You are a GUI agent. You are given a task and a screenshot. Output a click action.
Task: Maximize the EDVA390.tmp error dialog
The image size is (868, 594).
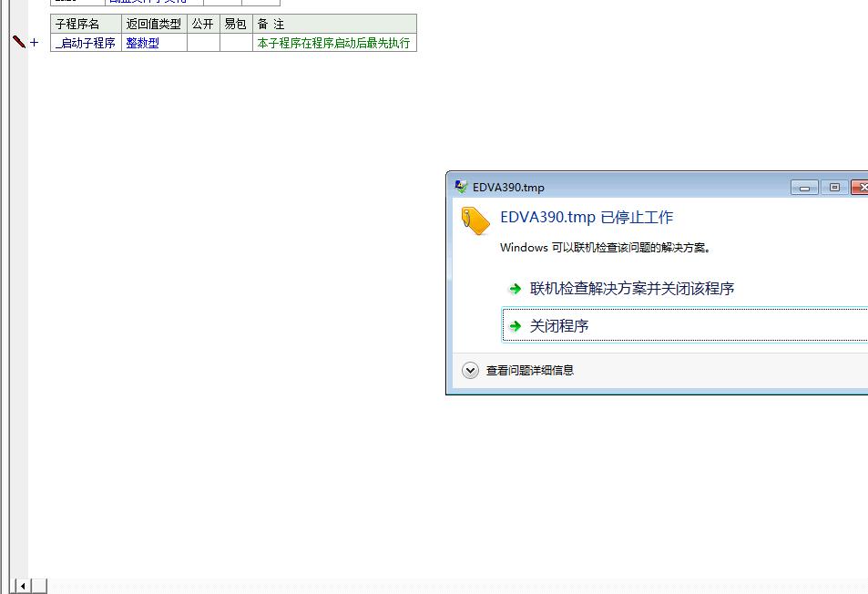(x=834, y=188)
